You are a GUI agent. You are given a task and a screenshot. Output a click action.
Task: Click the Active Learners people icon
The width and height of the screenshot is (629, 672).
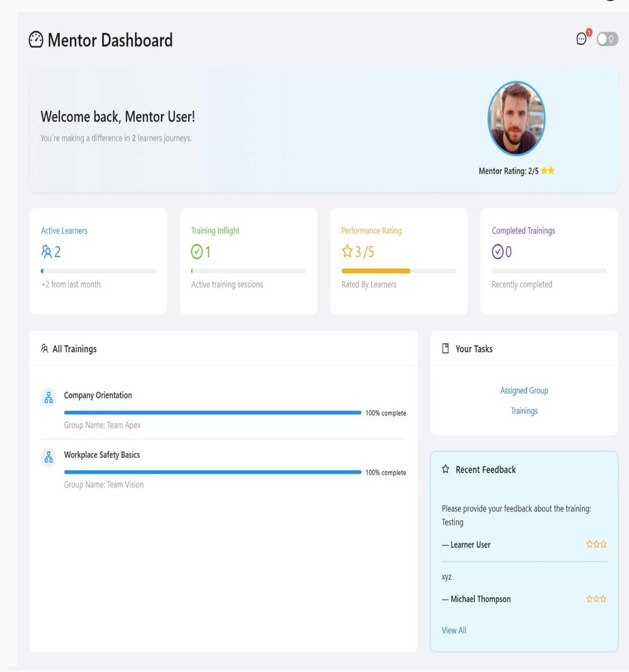pyautogui.click(x=46, y=252)
